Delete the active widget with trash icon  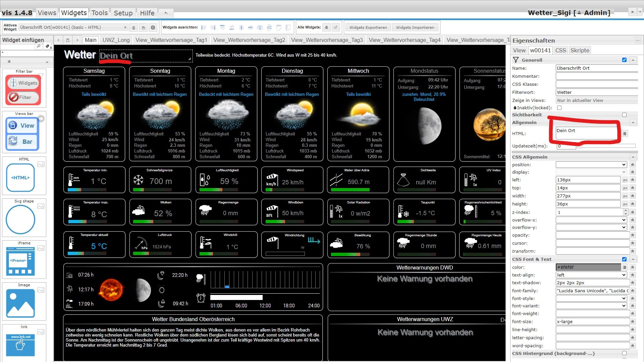point(133,27)
